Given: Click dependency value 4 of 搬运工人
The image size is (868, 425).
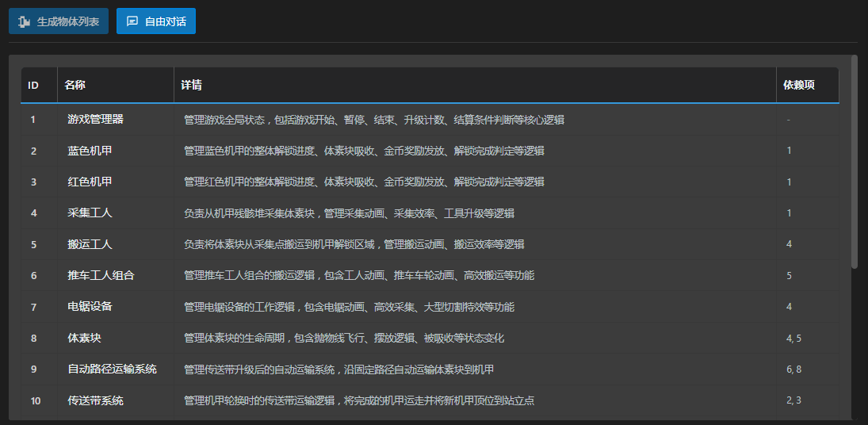Looking at the screenshot, I should (790, 244).
